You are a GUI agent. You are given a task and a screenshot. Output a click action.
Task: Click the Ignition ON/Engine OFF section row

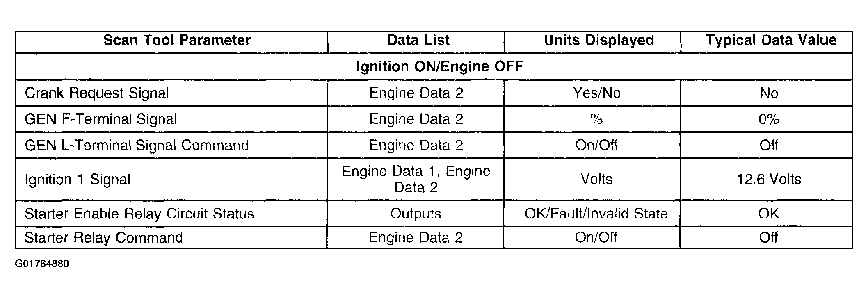434,66
